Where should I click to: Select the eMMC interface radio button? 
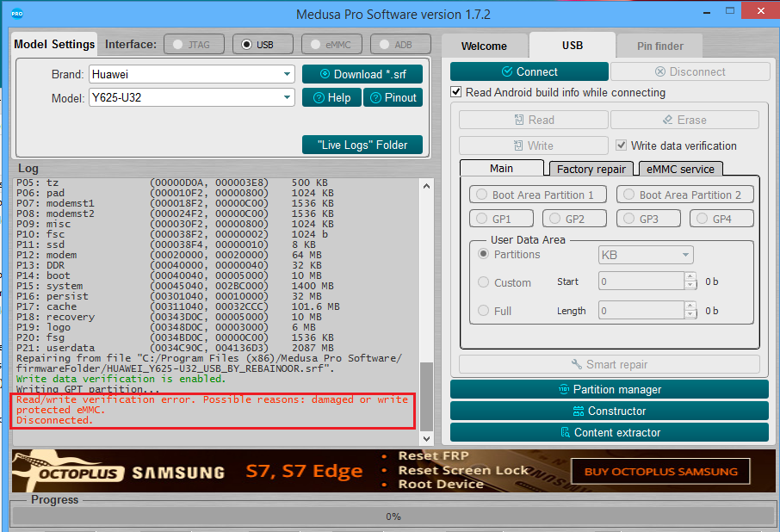click(x=315, y=44)
